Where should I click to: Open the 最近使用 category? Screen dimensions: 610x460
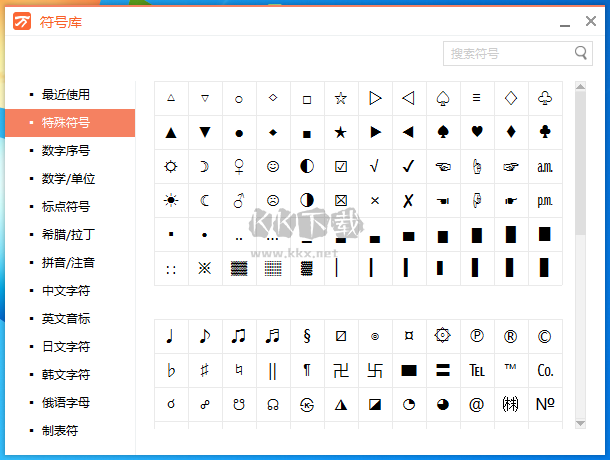coord(70,95)
